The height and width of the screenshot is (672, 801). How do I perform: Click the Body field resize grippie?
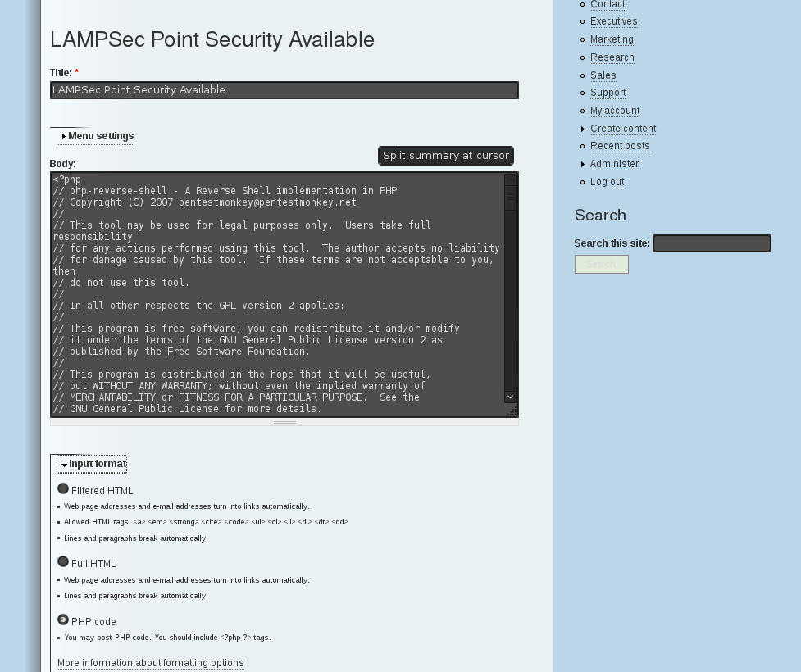[x=284, y=420]
